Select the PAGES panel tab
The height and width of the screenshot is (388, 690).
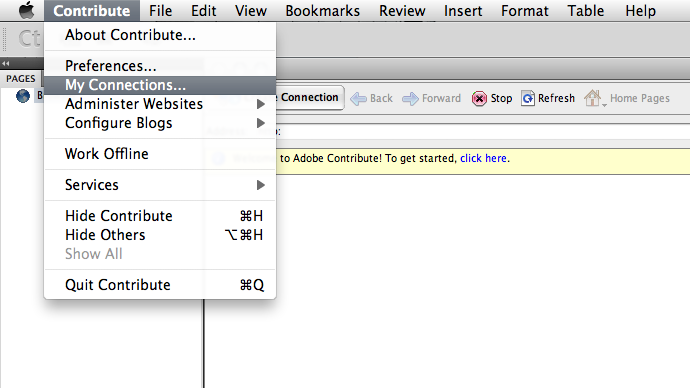pyautogui.click(x=21, y=79)
